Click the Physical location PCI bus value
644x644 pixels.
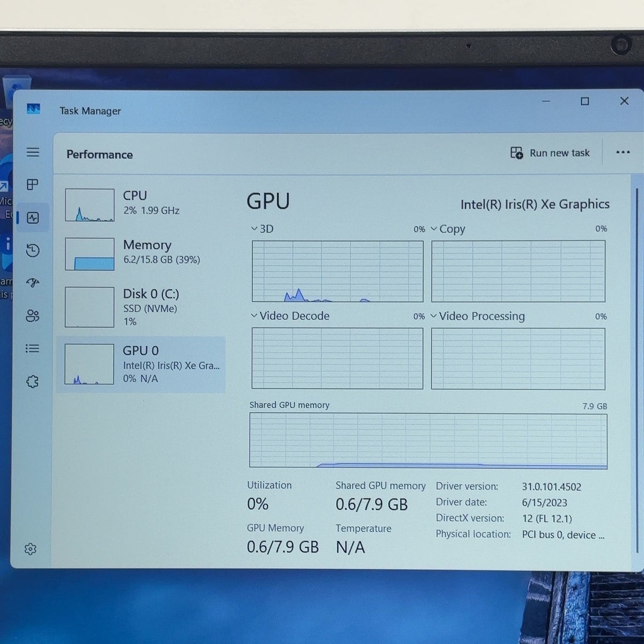coord(563,535)
